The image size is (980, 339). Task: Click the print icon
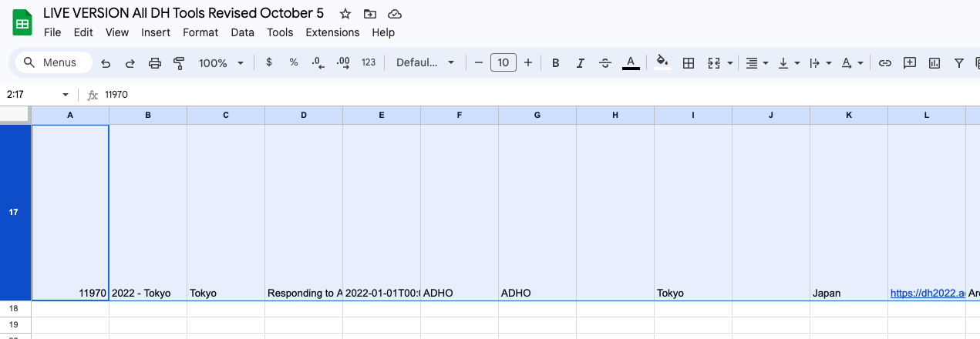coord(155,63)
